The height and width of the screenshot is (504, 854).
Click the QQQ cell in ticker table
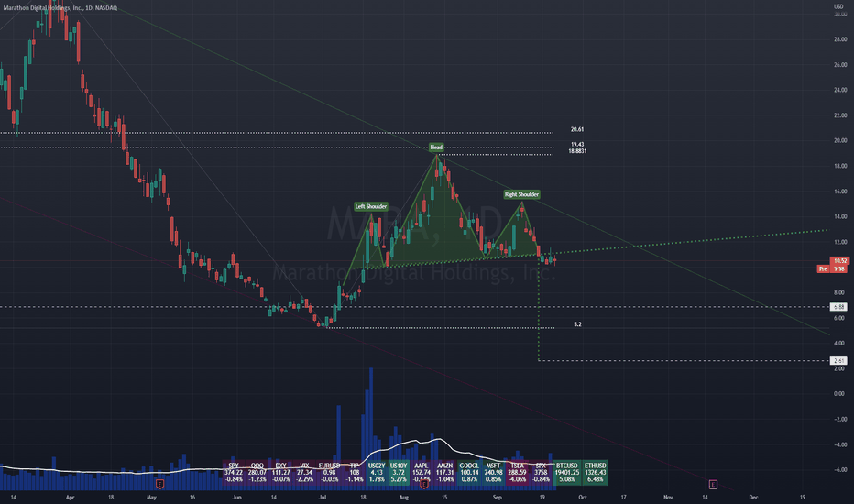pos(257,473)
